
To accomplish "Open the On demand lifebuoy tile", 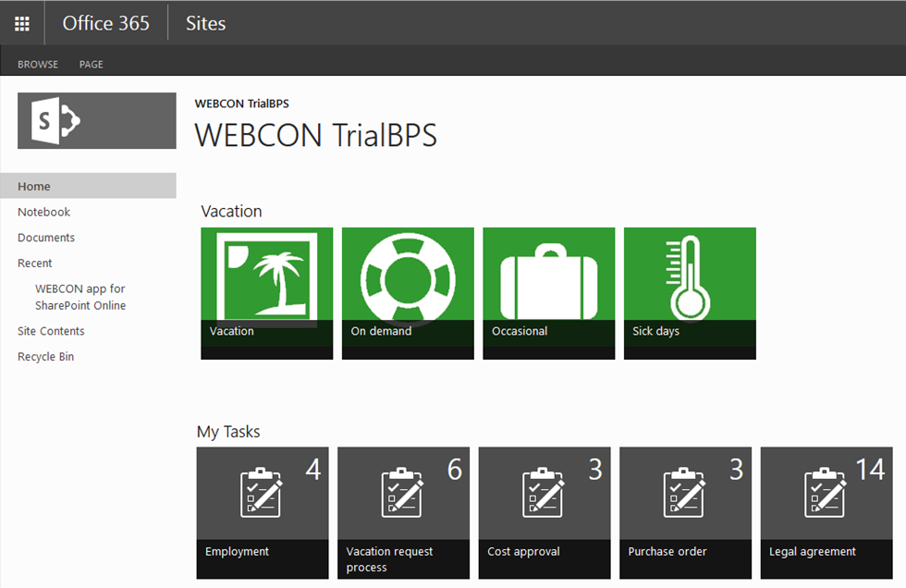I will (408, 293).
